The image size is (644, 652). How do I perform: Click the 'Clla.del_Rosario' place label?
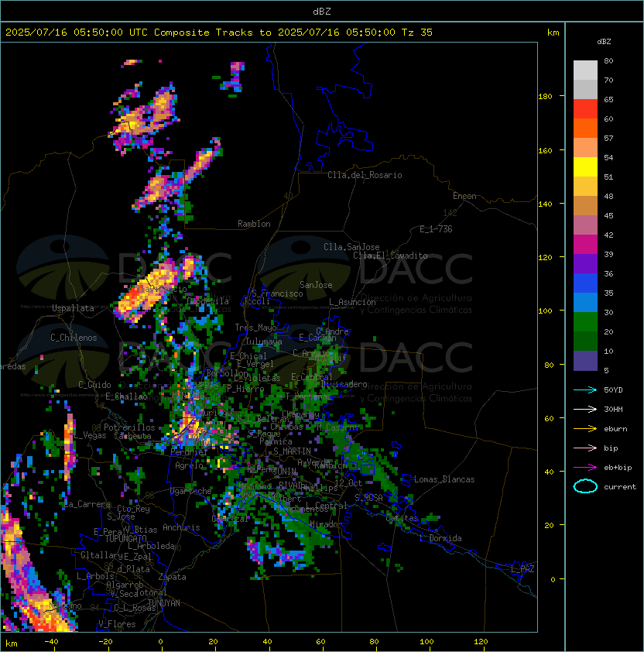365,175
